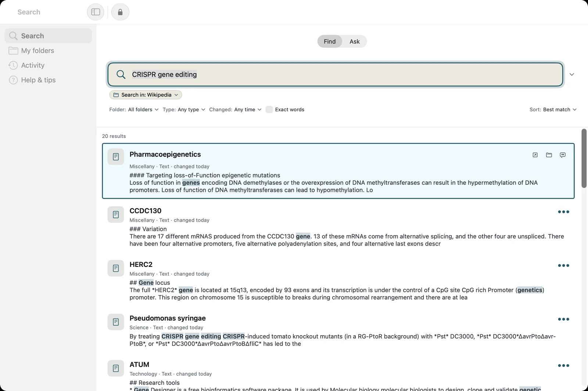Open Search in the sidebar
Image resolution: width=588 pixels, height=391 pixels.
click(48, 36)
